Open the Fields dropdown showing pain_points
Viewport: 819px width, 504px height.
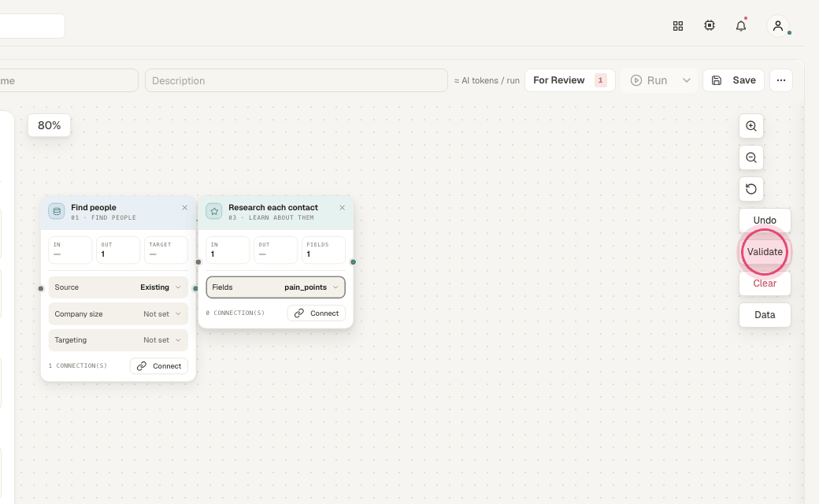tap(276, 287)
